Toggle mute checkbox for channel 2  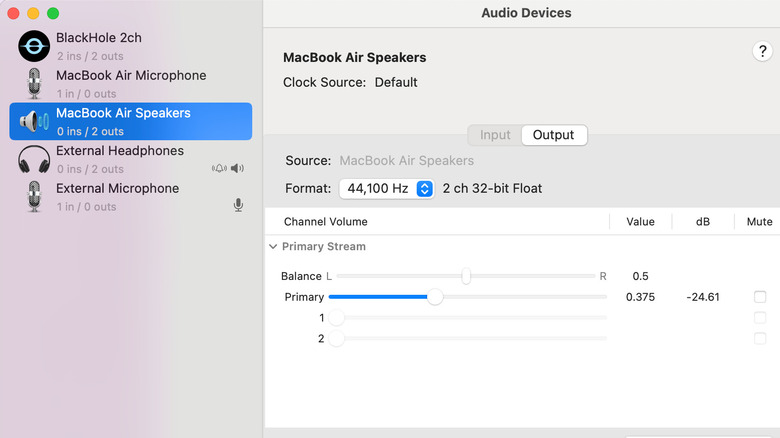point(760,339)
